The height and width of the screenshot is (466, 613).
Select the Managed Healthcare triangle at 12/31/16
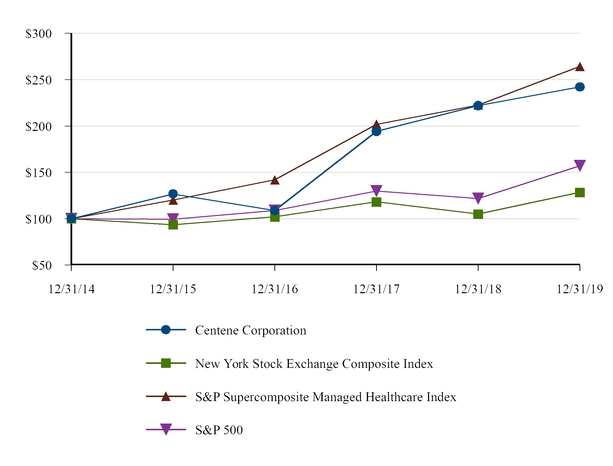point(275,180)
